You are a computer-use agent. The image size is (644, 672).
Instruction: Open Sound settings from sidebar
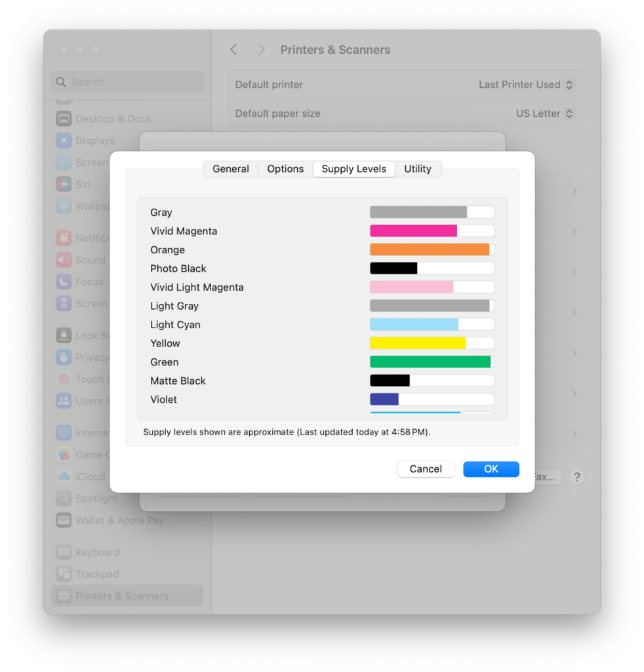coord(63,260)
